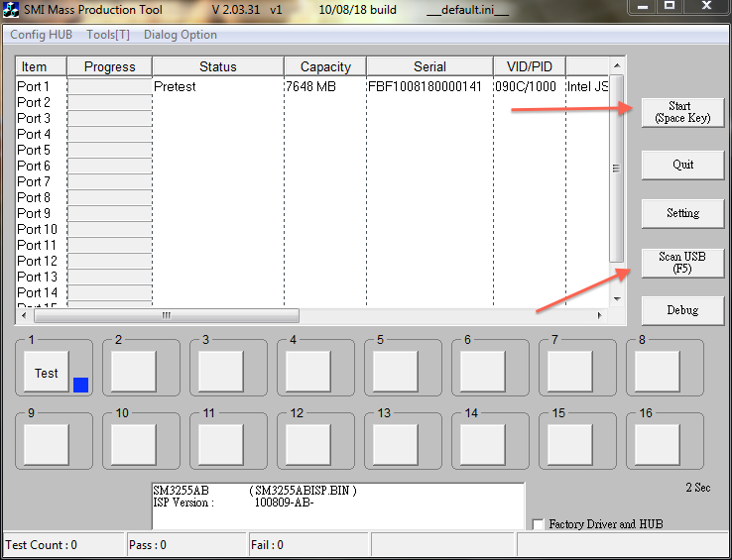Enable Factory Driver and HUB checkbox
Viewport: 732px width, 560px height.
539,524
